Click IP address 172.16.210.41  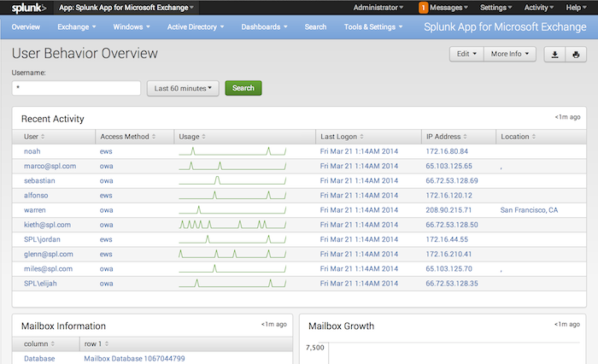click(x=448, y=254)
